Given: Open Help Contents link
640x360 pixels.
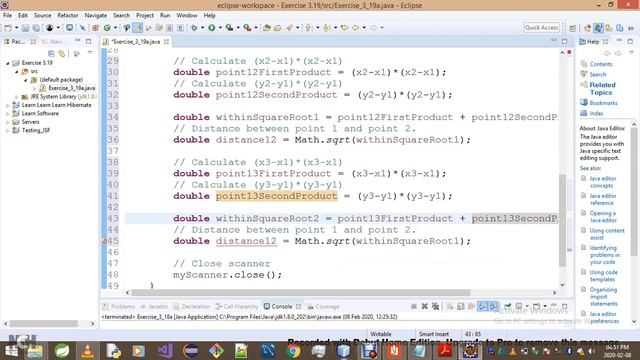Looking at the screenshot, I should [x=600, y=64].
